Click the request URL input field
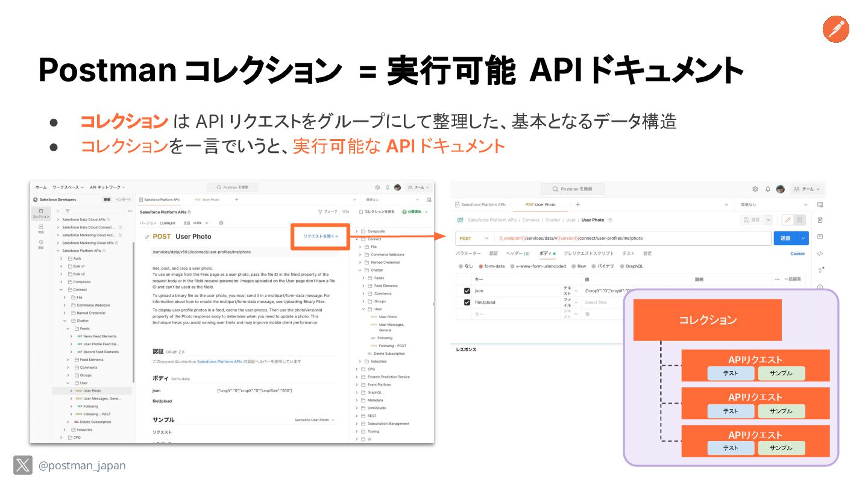Image resolution: width=868 pixels, height=488 pixels. pos(632,238)
